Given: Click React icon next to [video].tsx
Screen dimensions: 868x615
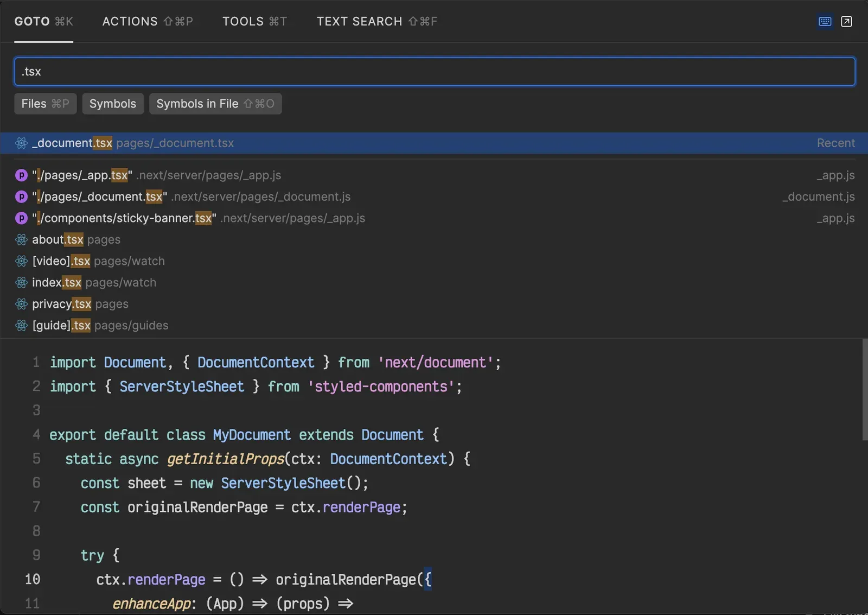Looking at the screenshot, I should point(21,261).
